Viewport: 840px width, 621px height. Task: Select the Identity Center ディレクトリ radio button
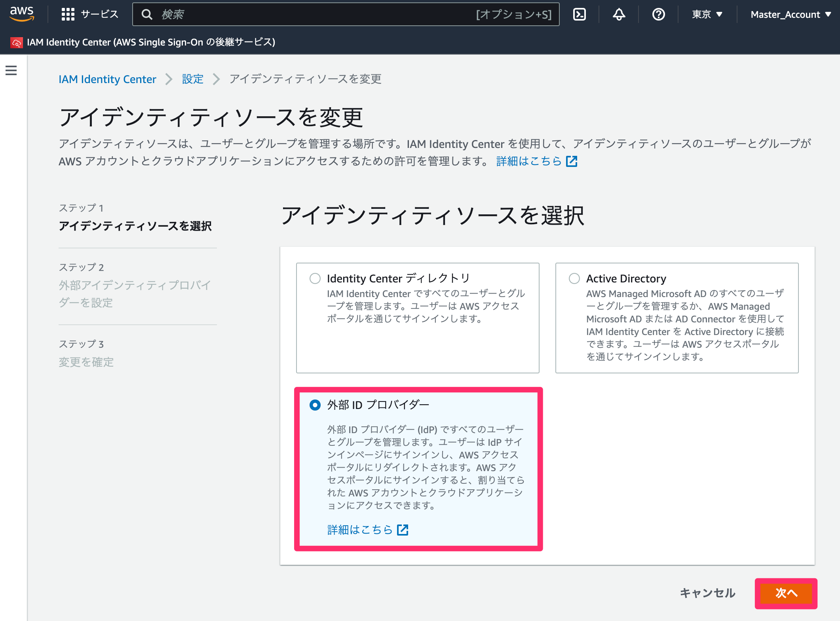tap(315, 278)
